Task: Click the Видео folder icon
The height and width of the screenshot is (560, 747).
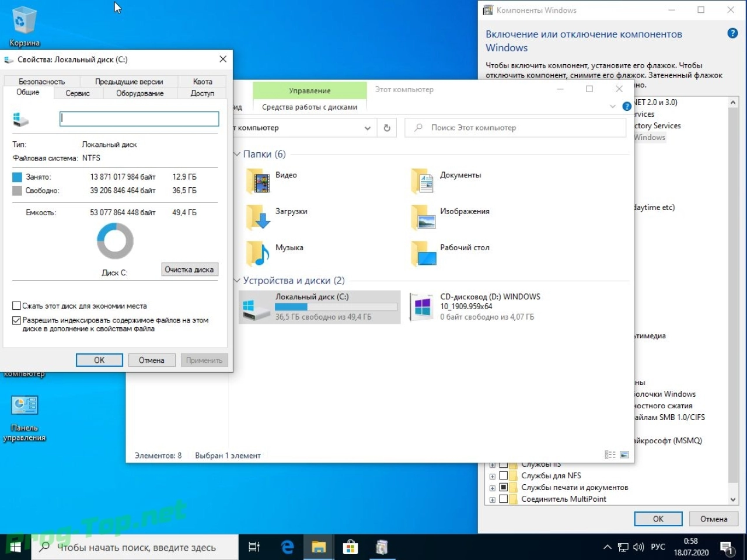Action: point(257,181)
